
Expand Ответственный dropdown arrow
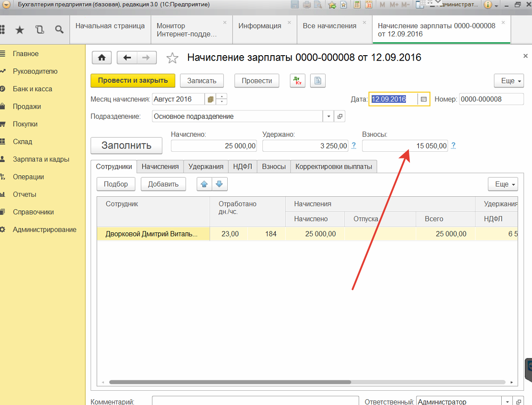click(507, 401)
